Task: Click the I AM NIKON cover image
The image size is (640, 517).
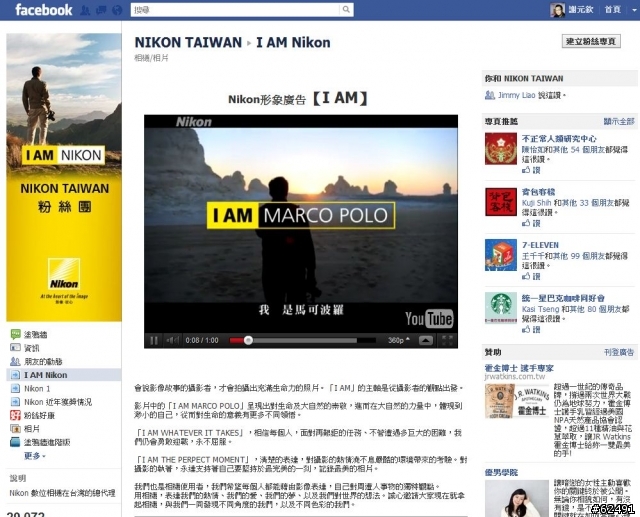Action: [64, 177]
